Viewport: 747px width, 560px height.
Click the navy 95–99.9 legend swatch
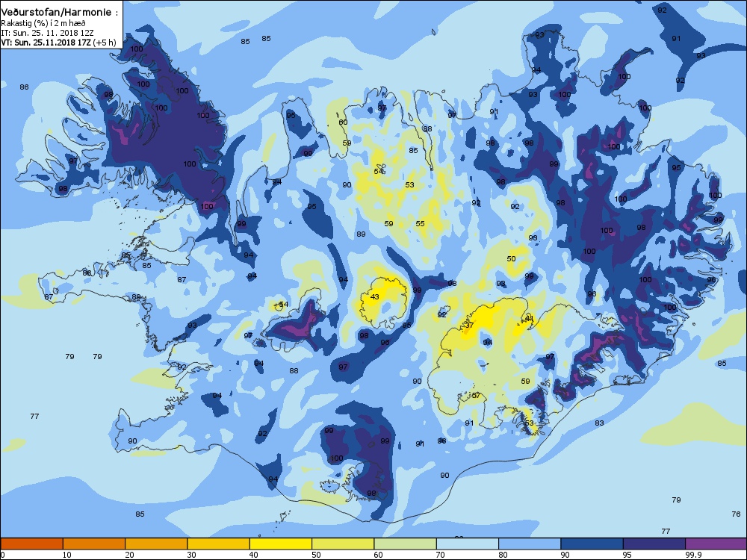tap(654, 544)
